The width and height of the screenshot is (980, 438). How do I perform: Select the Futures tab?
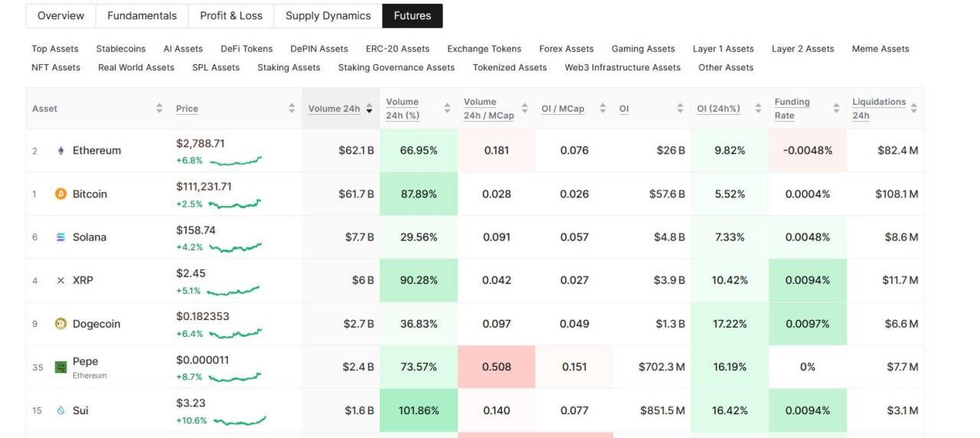click(412, 15)
